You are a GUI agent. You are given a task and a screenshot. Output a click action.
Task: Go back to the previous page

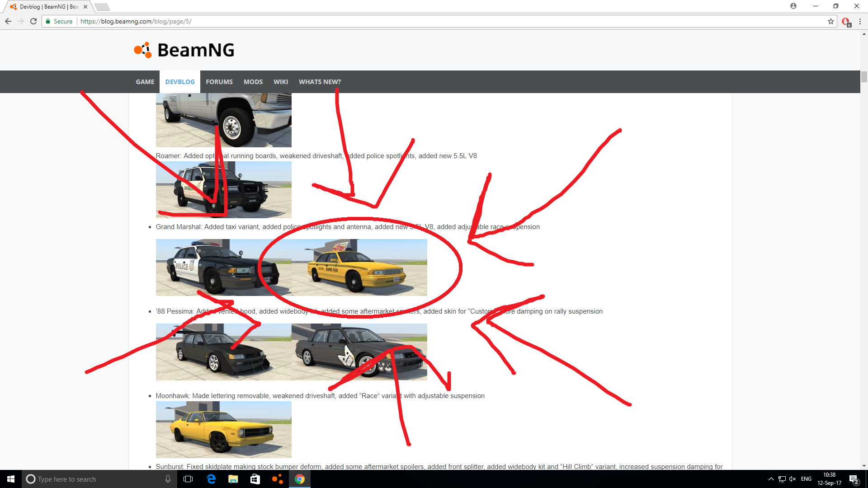[8, 21]
